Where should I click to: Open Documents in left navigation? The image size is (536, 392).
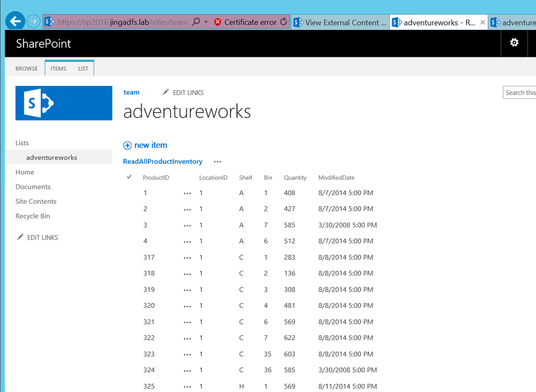(33, 187)
